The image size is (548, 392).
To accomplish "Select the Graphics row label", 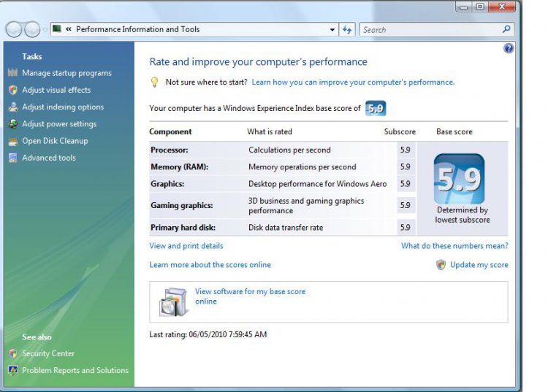I will (x=167, y=184).
